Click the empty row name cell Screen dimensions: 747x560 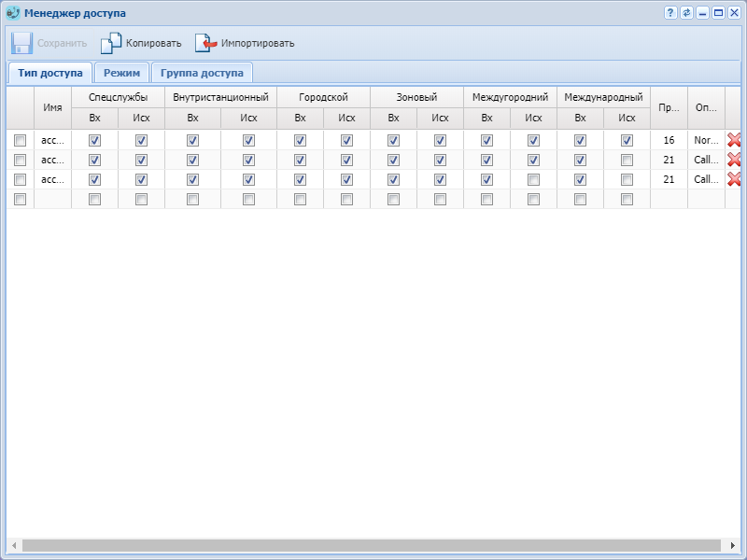tap(52, 199)
